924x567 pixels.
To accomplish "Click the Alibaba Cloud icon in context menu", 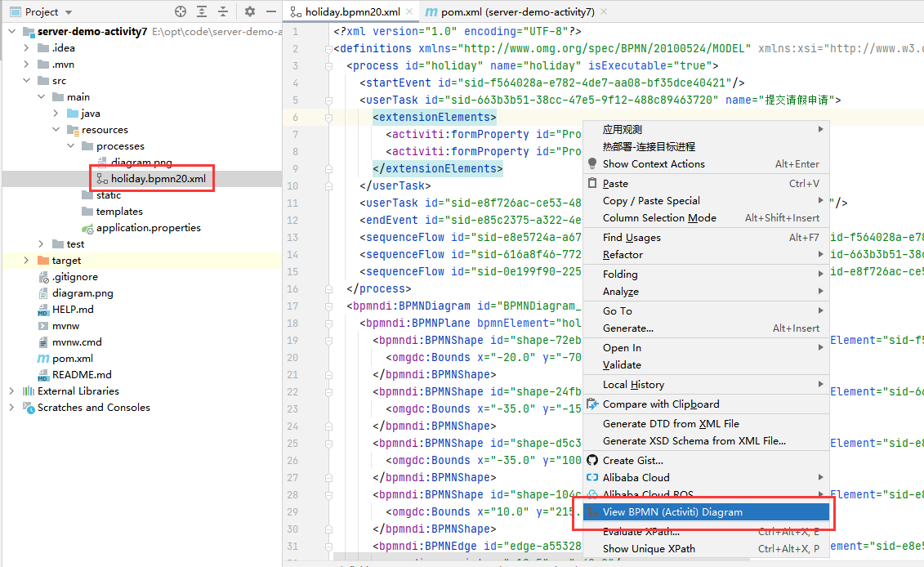I will click(x=592, y=477).
